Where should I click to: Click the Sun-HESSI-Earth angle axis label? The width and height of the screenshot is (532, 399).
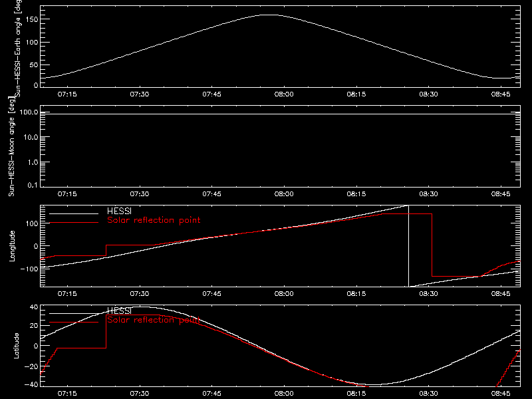(x=18, y=49)
